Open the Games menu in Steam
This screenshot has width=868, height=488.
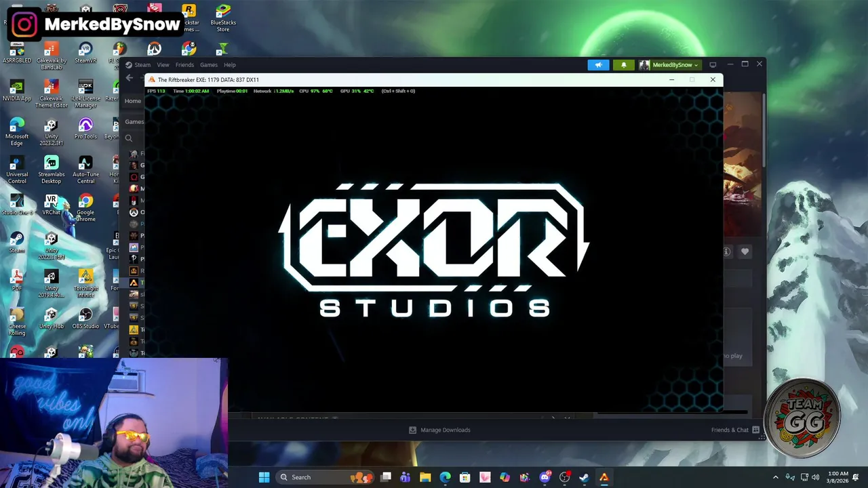pyautogui.click(x=209, y=65)
